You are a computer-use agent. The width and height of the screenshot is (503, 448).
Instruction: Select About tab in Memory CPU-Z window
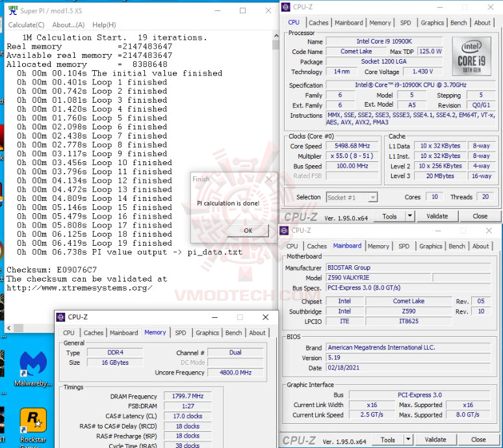(257, 333)
